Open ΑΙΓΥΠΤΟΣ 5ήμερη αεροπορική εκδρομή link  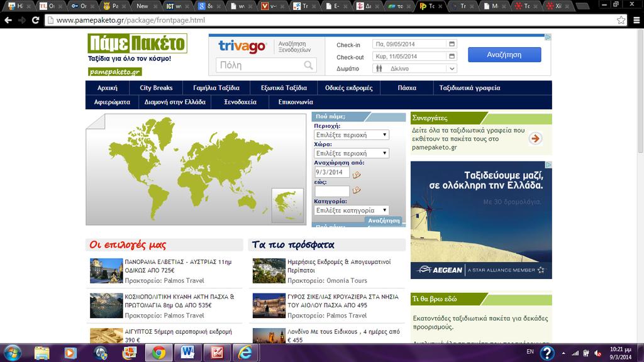click(178, 336)
